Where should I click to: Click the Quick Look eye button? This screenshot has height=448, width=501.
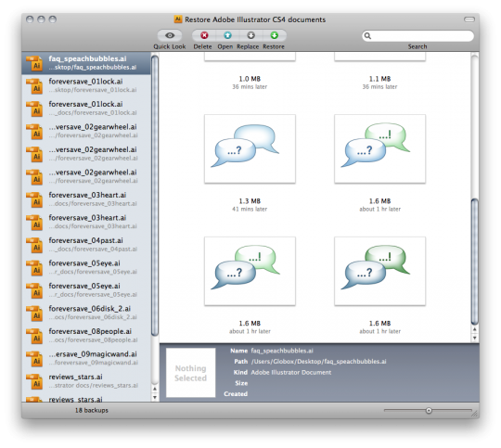(x=170, y=35)
